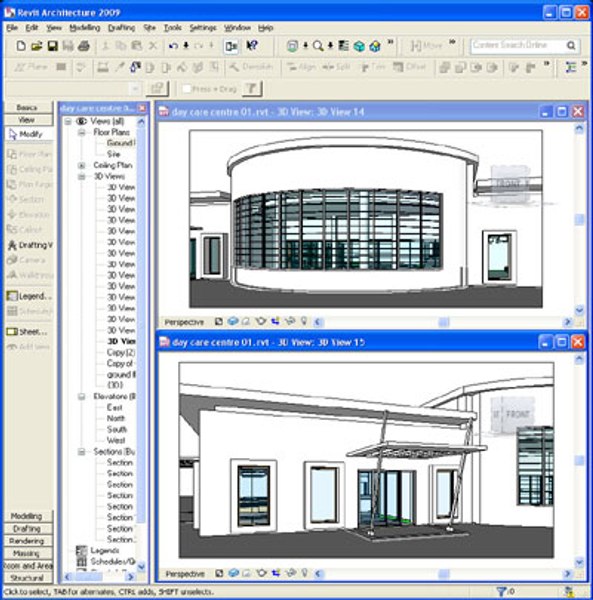Image resolution: width=593 pixels, height=600 pixels.
Task: Click the What's This help pointer icon
Action: click(x=251, y=46)
